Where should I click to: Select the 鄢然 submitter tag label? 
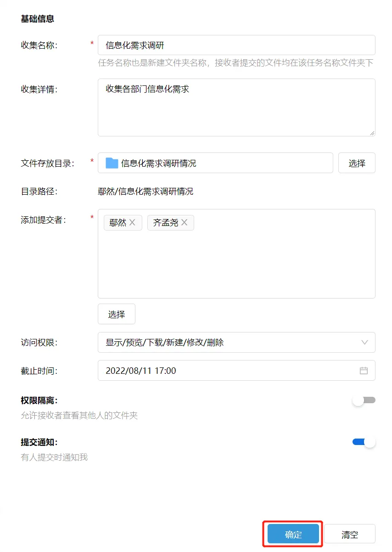tap(118, 223)
